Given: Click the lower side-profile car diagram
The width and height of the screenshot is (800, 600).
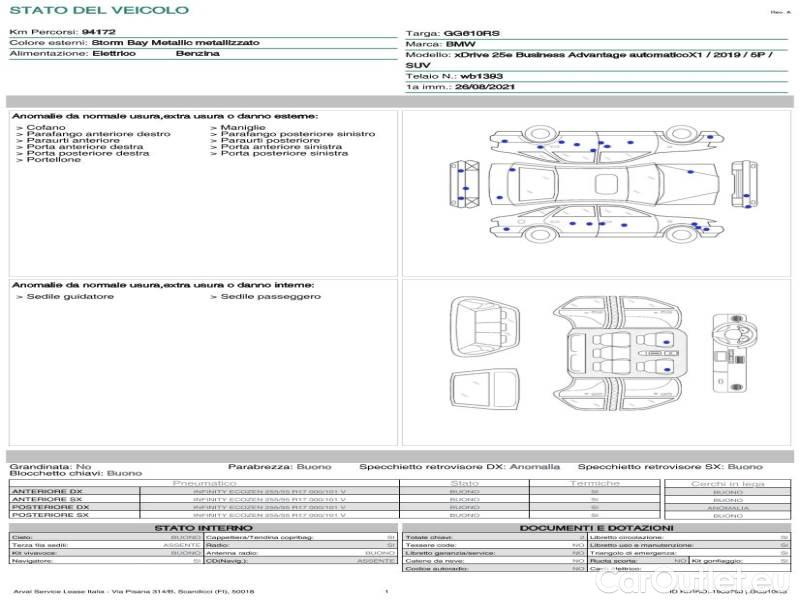Looking at the screenshot, I should pyautogui.click(x=597, y=223).
